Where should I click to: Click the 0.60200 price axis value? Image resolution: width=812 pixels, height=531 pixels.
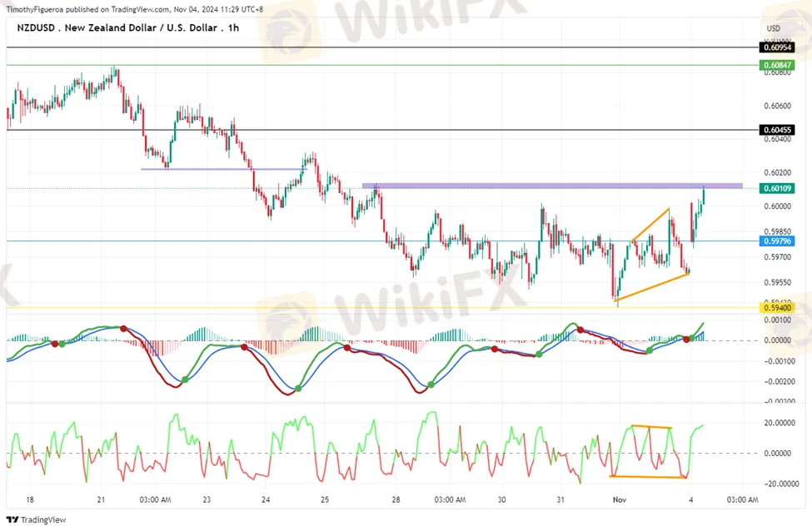point(777,173)
